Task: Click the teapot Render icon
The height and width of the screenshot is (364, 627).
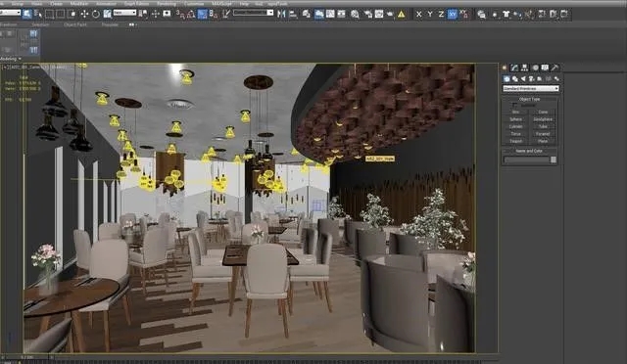Action: coord(390,14)
